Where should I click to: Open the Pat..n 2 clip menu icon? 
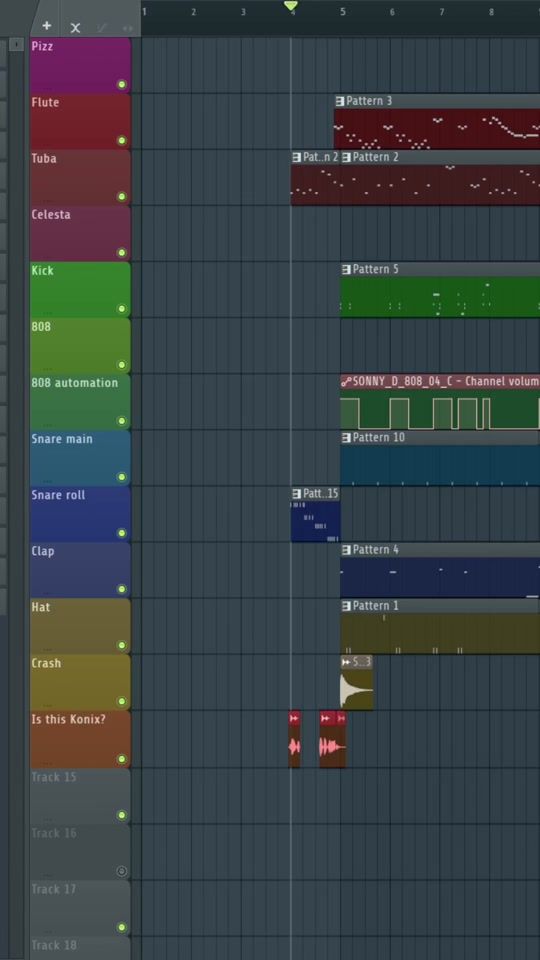click(297, 157)
